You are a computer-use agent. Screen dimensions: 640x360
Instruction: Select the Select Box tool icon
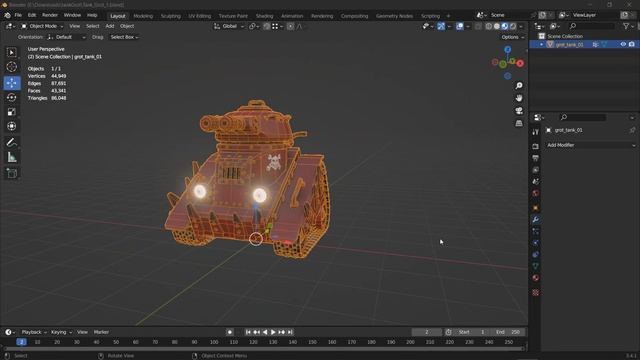(11, 52)
